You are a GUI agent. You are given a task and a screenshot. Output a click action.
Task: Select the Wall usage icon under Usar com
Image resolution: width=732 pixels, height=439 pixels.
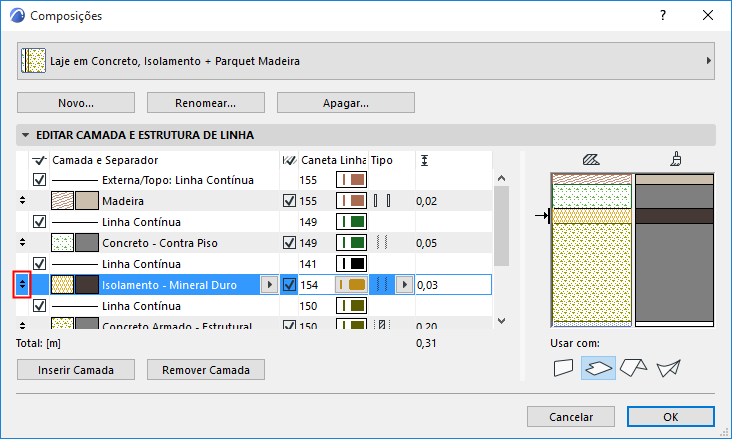point(563,368)
